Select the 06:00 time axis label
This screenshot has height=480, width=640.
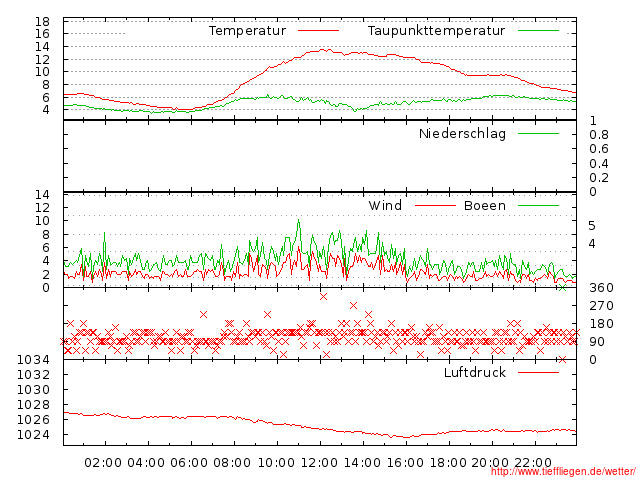189,463
